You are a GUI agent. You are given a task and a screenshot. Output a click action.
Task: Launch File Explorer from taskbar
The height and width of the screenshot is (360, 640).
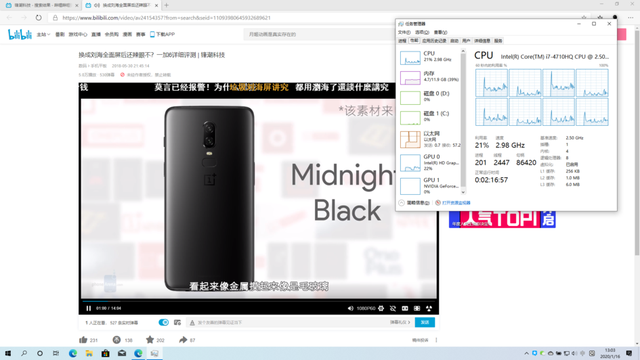[x=89, y=353]
